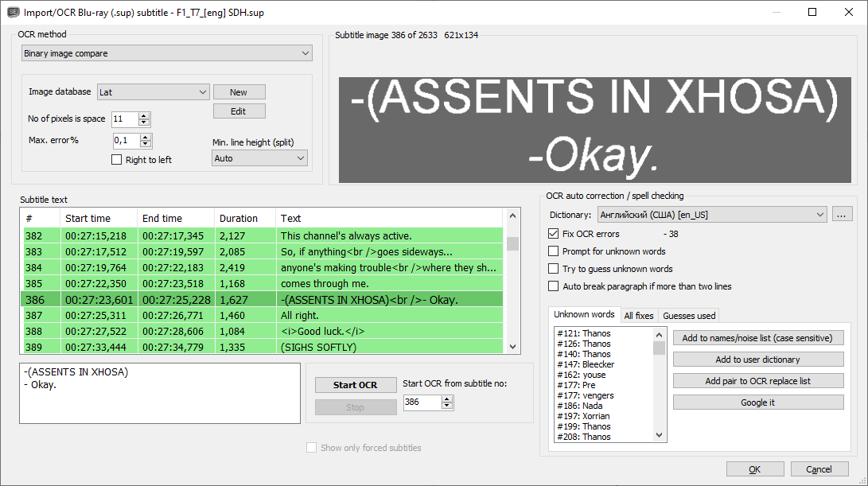Open the OCR method dropdown
This screenshot has height=486, width=868.
coord(165,52)
